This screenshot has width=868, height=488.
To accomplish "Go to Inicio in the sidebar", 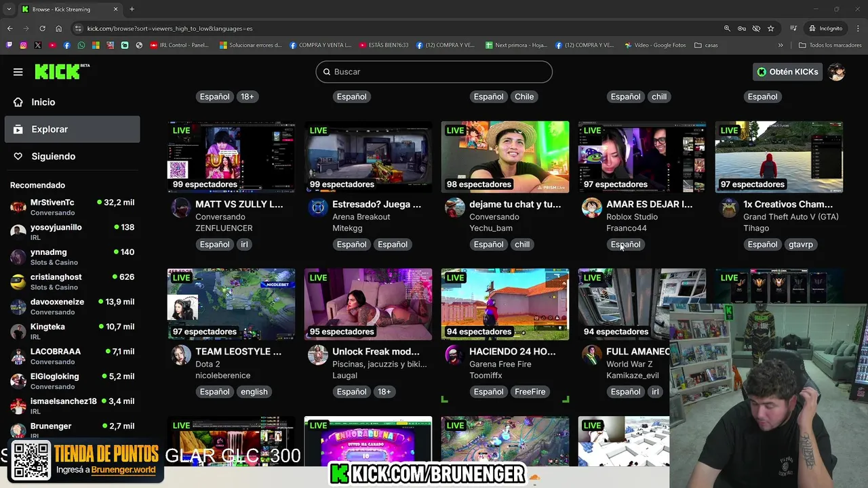I will point(72,102).
